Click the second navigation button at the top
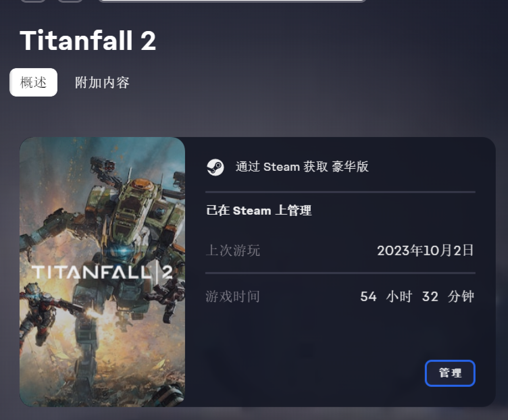This screenshot has width=508, height=420. click(x=70, y=1)
